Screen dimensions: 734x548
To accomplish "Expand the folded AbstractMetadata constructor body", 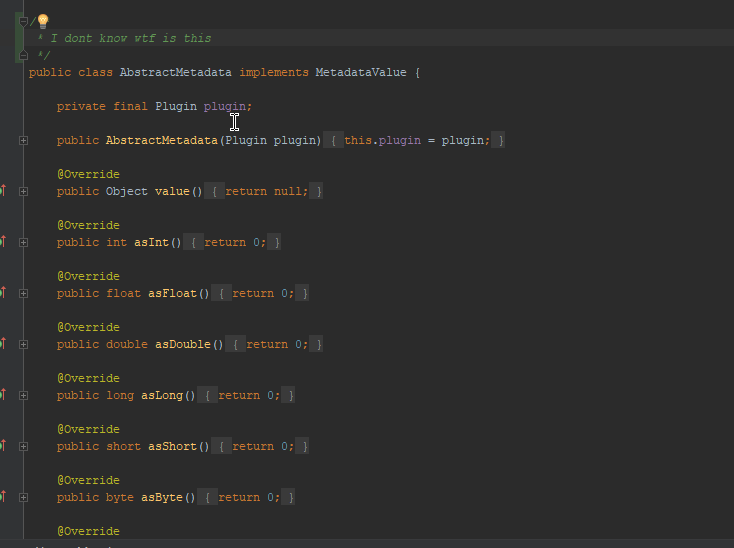I will tap(23, 140).
